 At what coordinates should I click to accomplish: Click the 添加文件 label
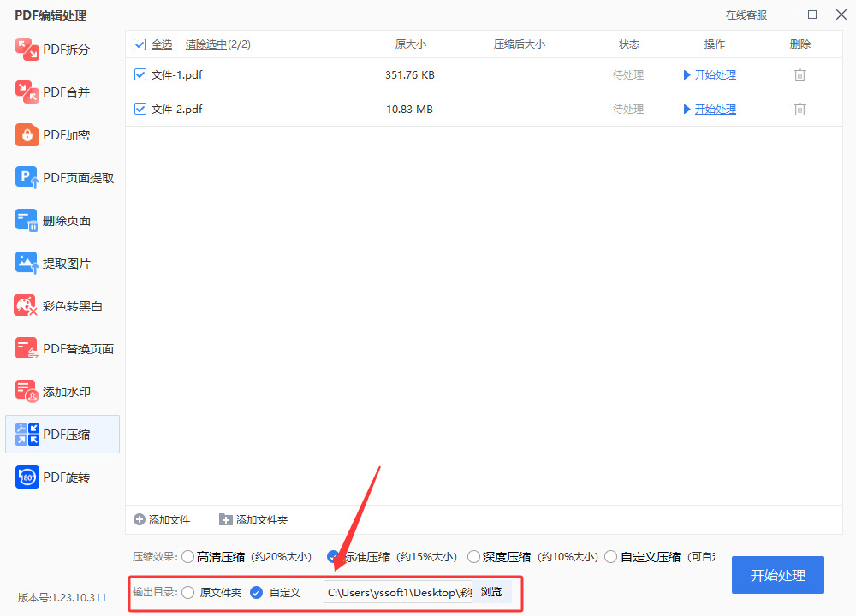pos(169,520)
